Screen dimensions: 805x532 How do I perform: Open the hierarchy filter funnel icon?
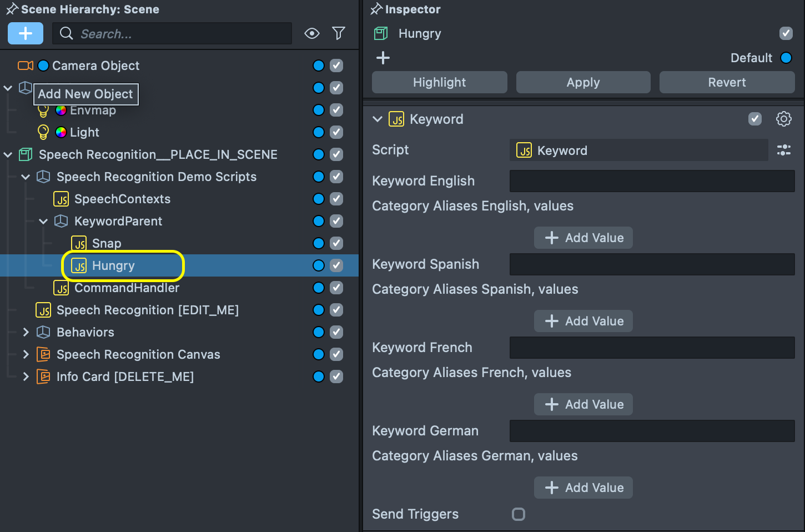[x=339, y=33]
